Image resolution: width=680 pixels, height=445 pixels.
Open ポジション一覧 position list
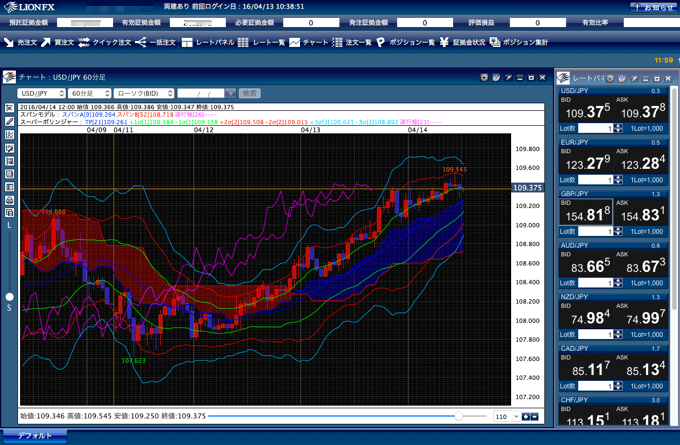point(405,42)
